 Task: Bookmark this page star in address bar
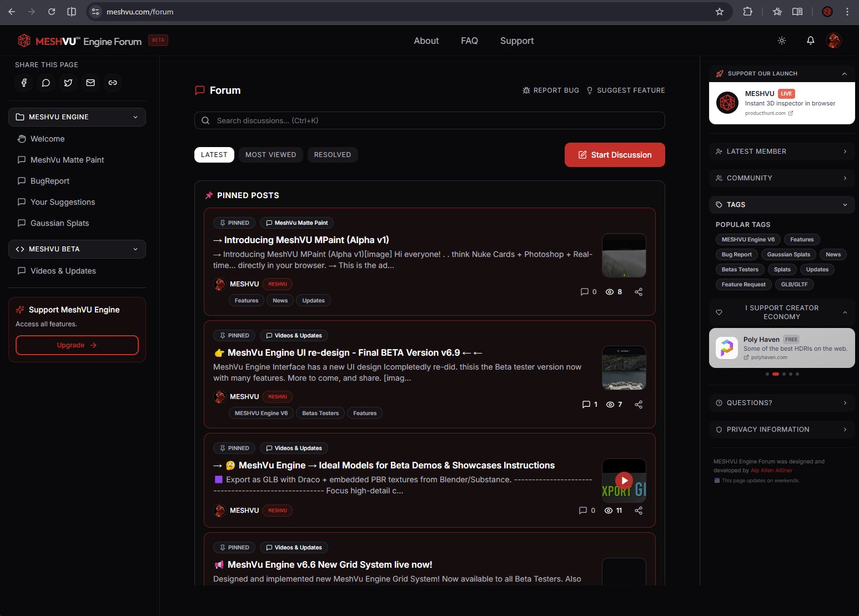[720, 12]
